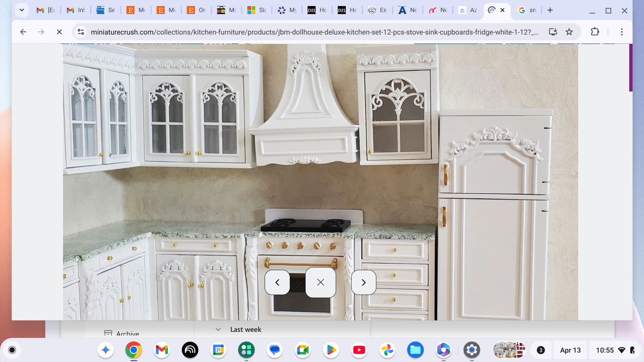Open Google Messages from the shelf
The image size is (644, 362).
pos(275,350)
